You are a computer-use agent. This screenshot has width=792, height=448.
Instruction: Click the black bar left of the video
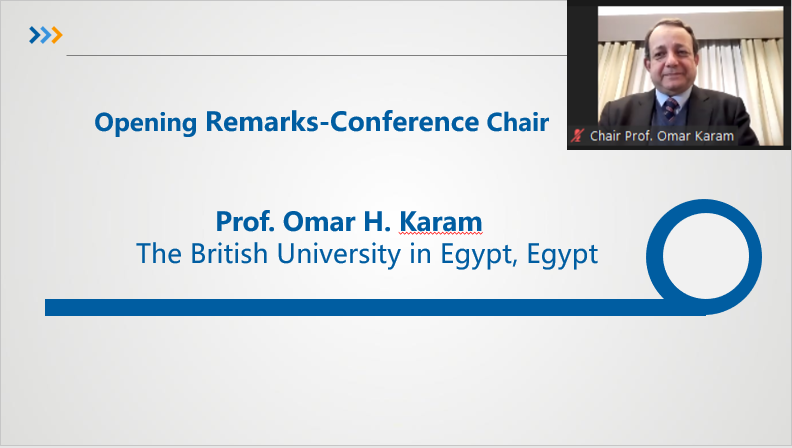pos(582,66)
